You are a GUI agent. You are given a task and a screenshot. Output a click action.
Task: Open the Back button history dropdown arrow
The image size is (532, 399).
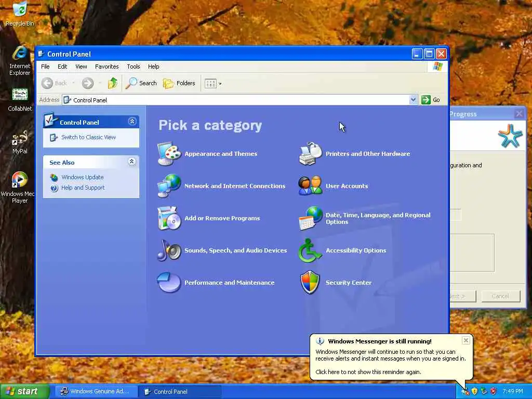pyautogui.click(x=73, y=83)
